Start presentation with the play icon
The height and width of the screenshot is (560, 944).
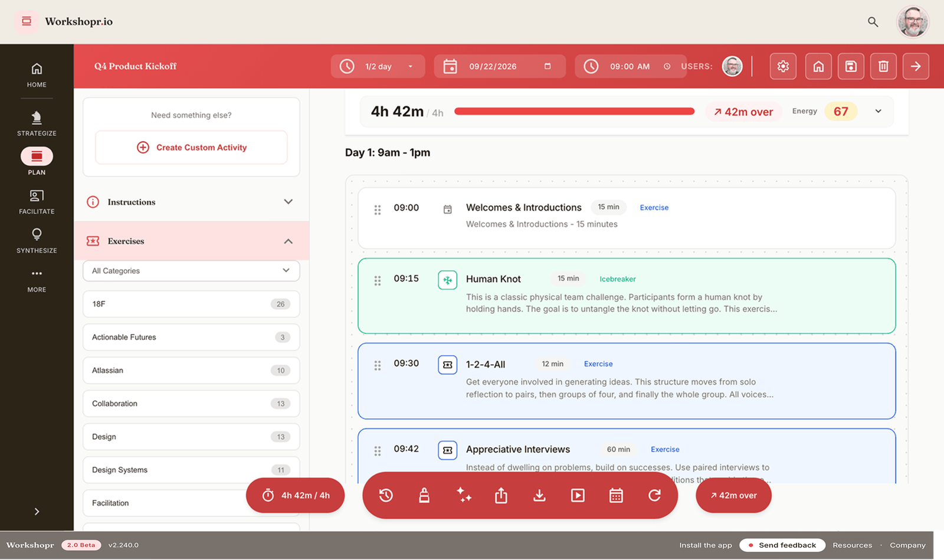(578, 495)
